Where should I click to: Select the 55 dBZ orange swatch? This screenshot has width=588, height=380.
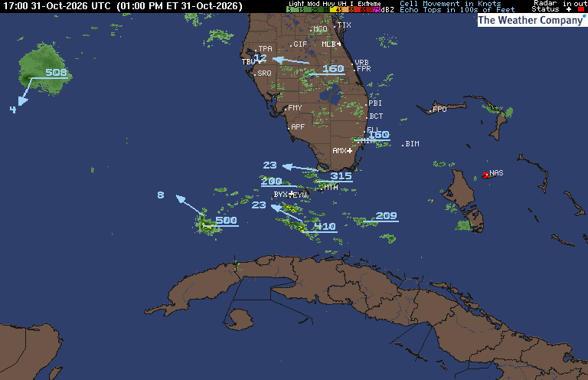click(x=351, y=10)
